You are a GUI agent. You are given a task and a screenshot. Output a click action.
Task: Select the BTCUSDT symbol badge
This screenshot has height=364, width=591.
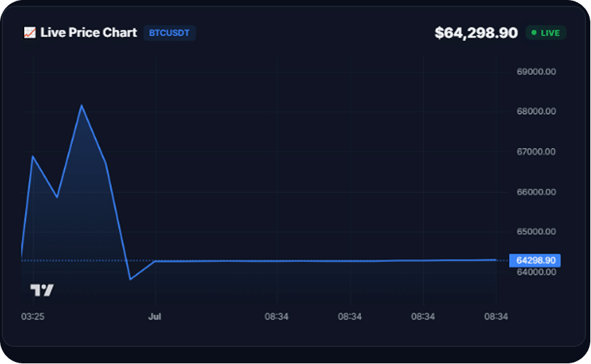pos(170,33)
